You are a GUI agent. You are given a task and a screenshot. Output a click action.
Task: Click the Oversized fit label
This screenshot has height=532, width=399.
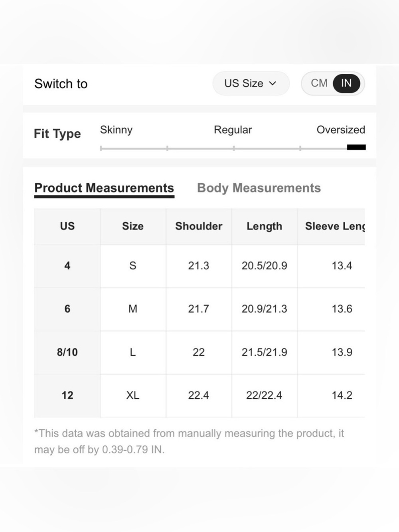[x=341, y=130]
